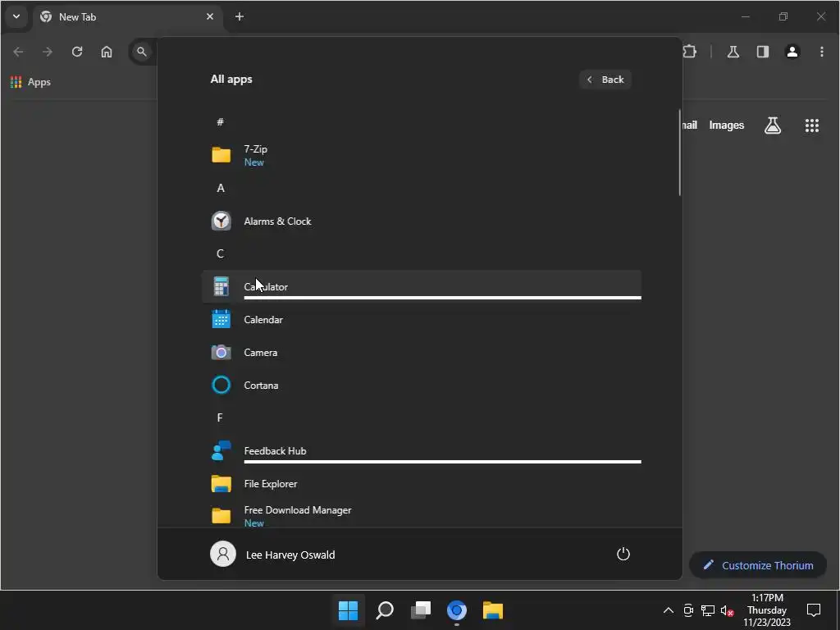Image resolution: width=840 pixels, height=630 pixels.
Task: Click the All apps list scrollbar
Action: (679, 153)
